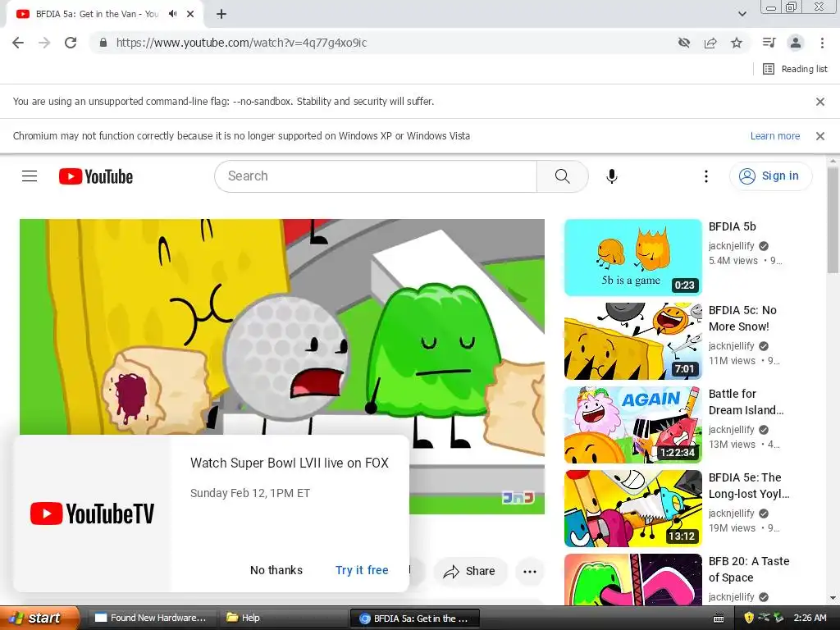
Task: Select the Help taskbar item
Action: 282,618
